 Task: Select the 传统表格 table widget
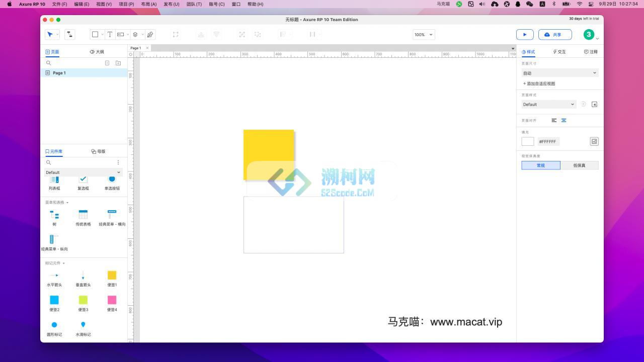83,218
